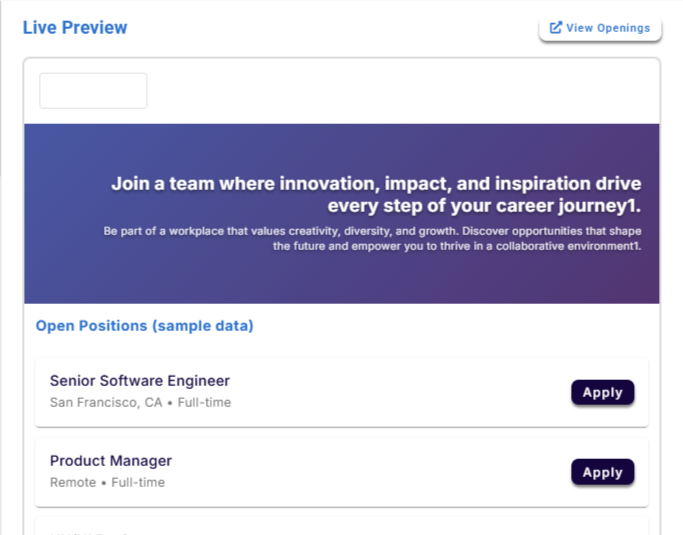Click the white header area beside the logo box
Viewport: 683px width, 535px height.
400,91
